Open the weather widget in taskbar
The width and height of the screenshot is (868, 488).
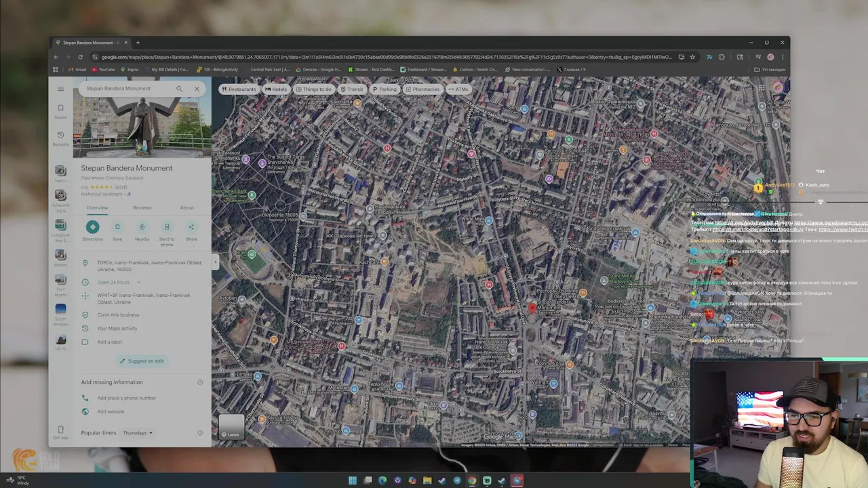point(19,481)
